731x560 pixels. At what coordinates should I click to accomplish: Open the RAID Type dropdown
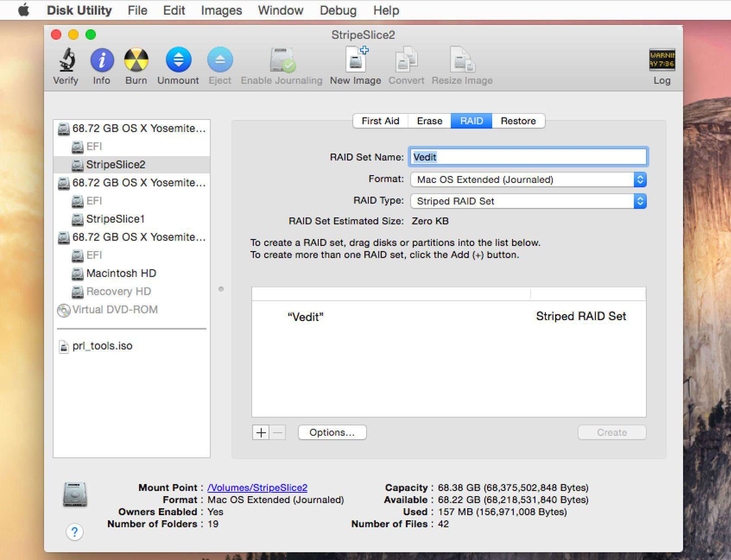coord(528,201)
